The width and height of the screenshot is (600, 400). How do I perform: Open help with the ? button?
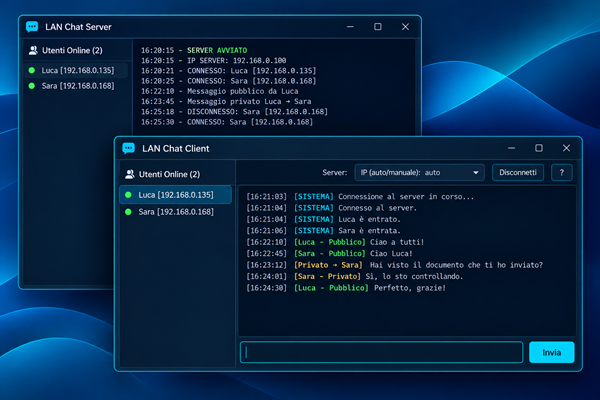point(562,173)
